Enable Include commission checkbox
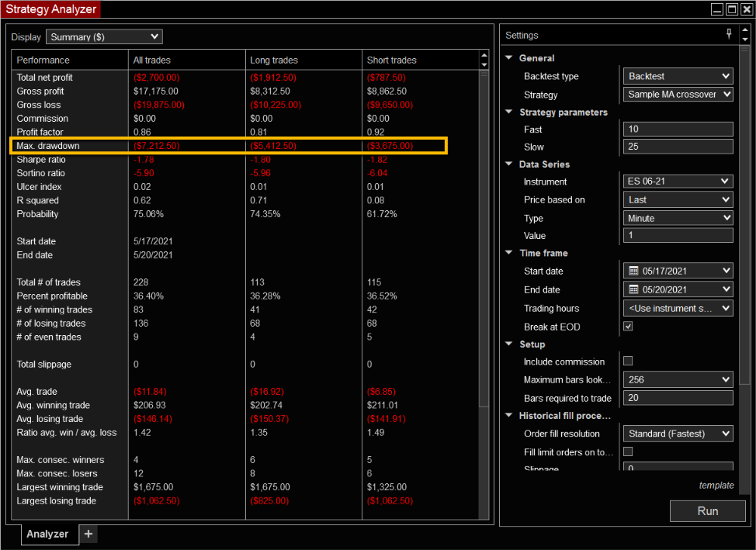The width and height of the screenshot is (756, 550). pyautogui.click(x=628, y=361)
